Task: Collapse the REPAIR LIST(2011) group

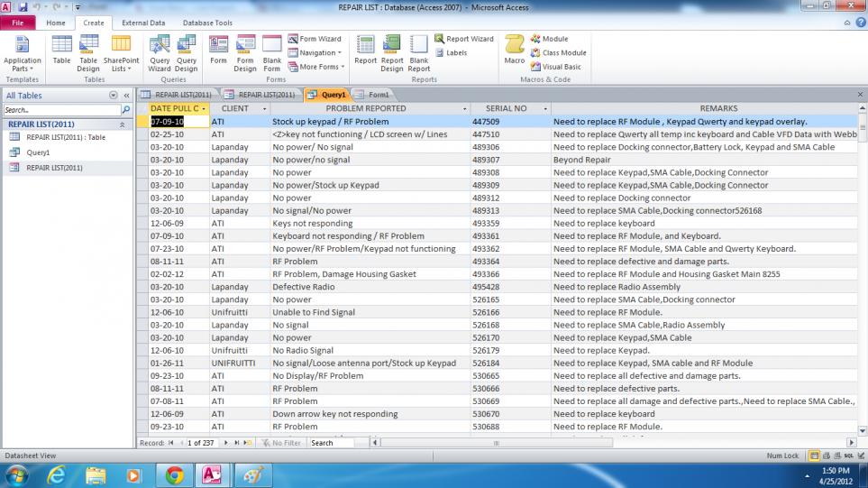Action: [123, 124]
